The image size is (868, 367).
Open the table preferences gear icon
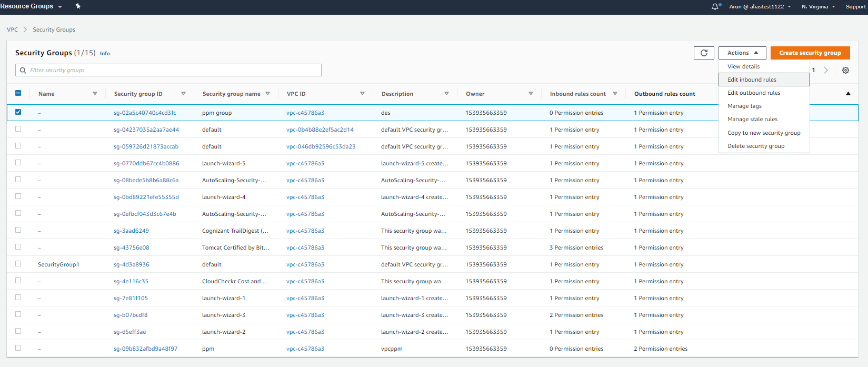coord(845,71)
